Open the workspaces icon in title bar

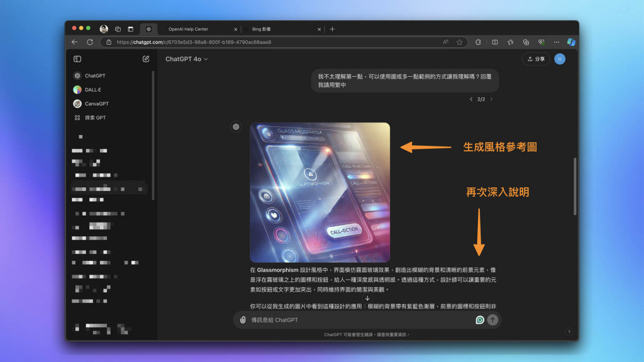[x=118, y=29]
